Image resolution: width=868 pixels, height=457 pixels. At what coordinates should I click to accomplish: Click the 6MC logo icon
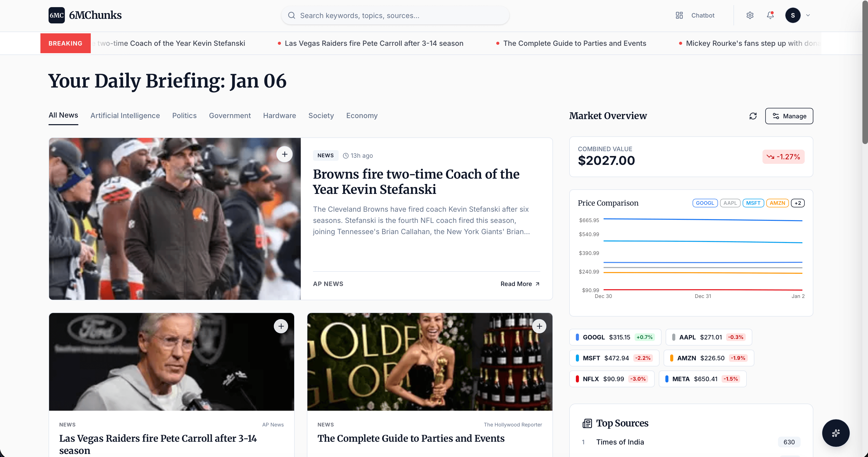57,15
